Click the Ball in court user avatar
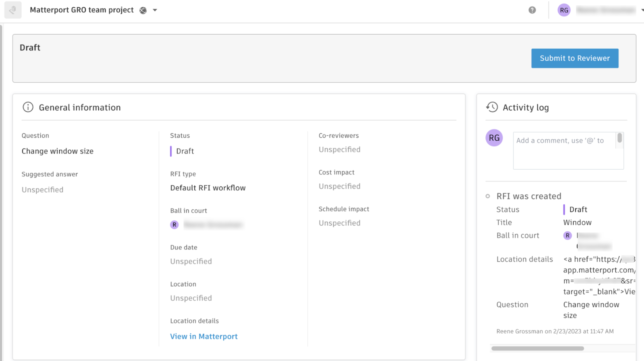 174,224
